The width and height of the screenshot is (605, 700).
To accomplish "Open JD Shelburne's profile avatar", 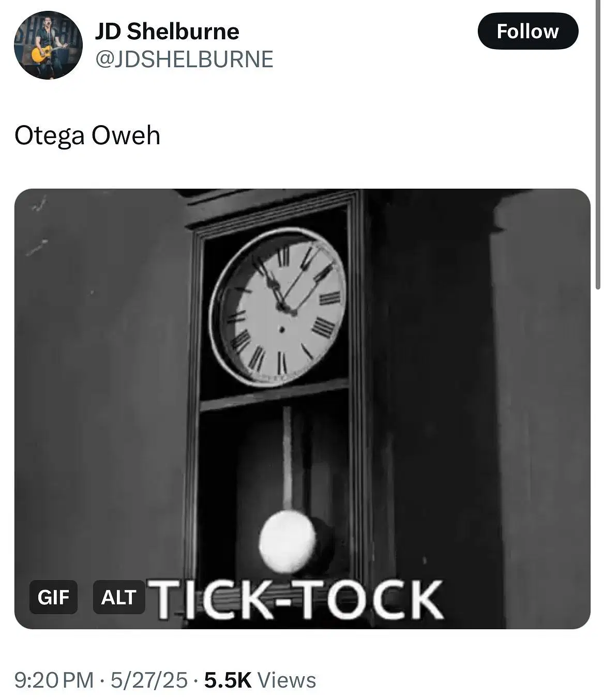I will point(48,45).
